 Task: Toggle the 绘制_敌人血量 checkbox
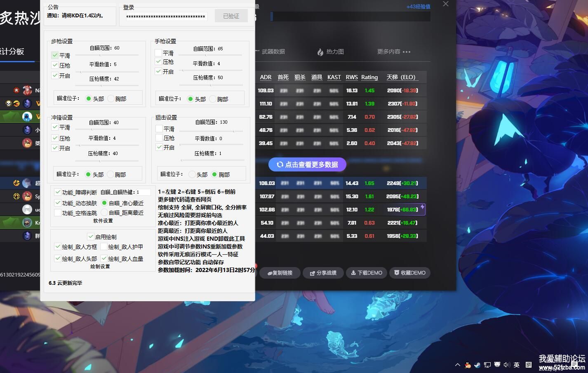(104, 258)
